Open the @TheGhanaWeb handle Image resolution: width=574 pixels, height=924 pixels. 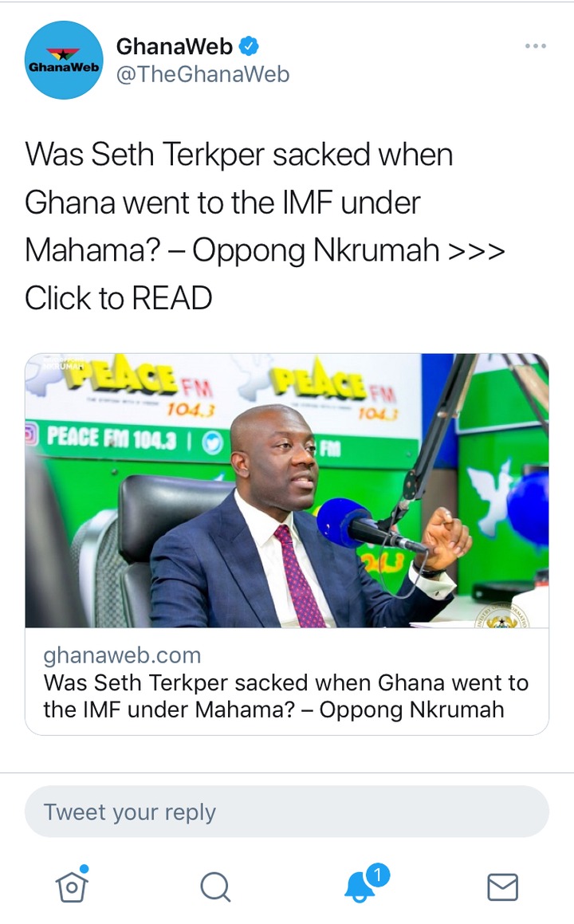pyautogui.click(x=202, y=75)
